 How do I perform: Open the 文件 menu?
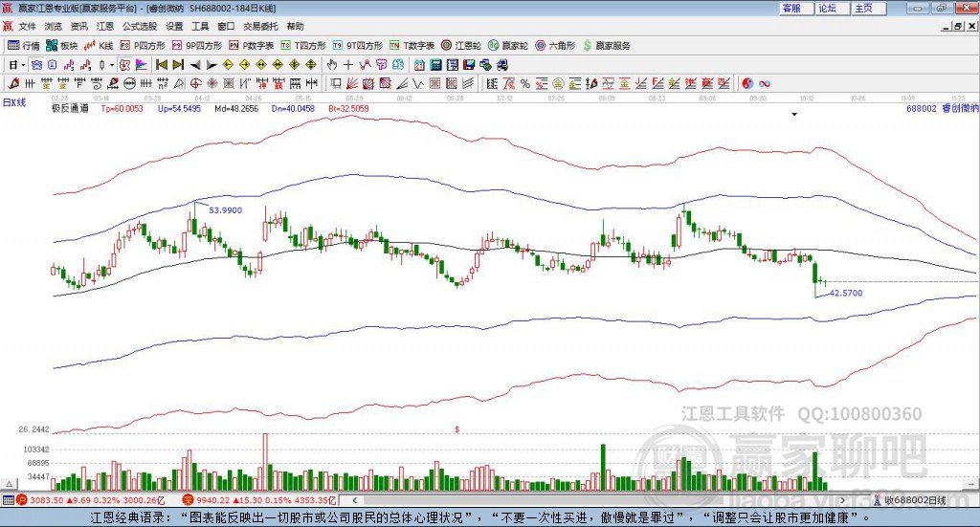tap(28, 26)
